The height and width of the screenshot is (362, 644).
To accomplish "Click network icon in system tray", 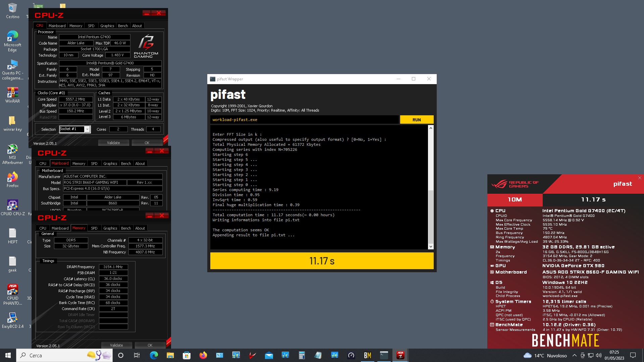I will [590, 355].
